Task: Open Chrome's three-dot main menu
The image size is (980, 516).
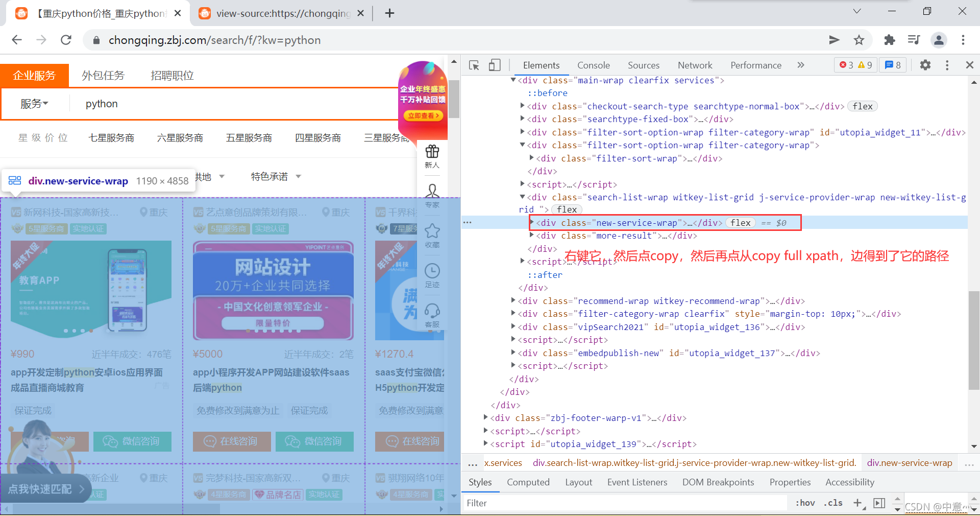Action: point(963,40)
